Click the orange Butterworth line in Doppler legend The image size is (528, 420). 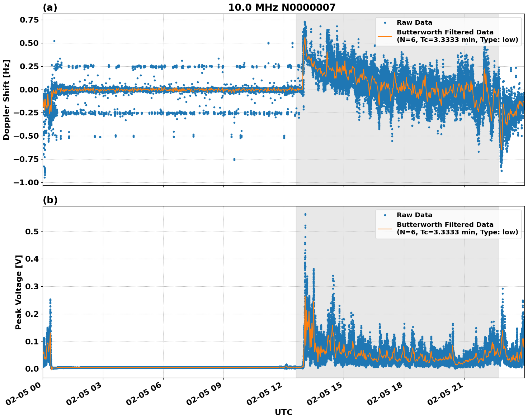coord(385,36)
